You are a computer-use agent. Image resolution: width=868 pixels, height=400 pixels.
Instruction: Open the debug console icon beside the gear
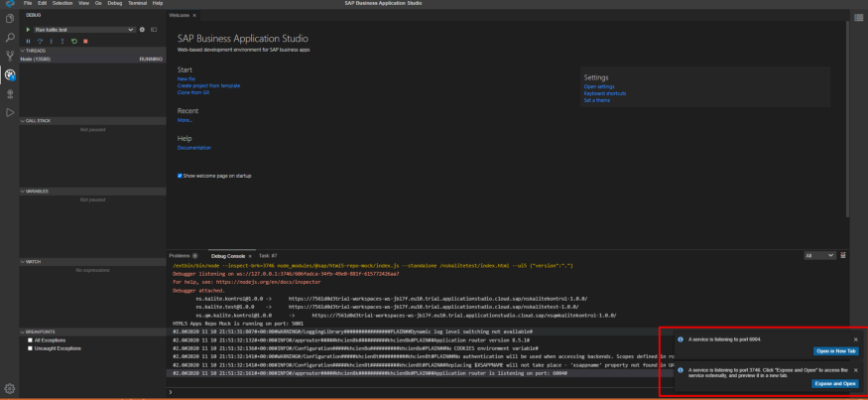point(154,30)
